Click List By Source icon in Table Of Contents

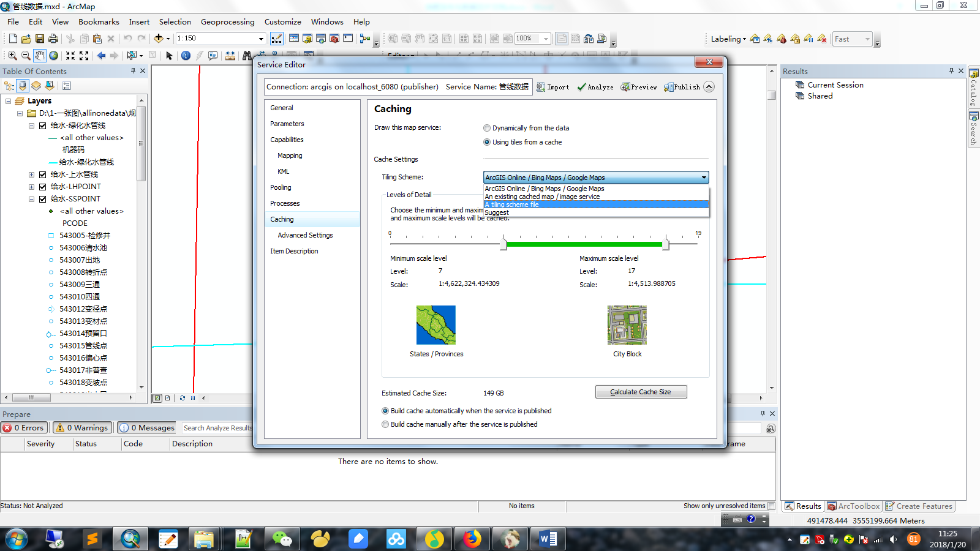coord(23,86)
